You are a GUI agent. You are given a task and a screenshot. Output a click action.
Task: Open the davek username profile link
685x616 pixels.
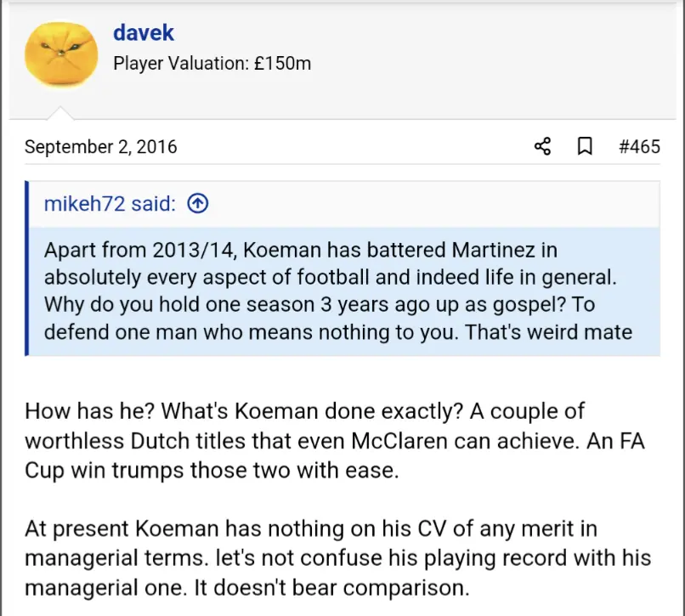(x=143, y=33)
